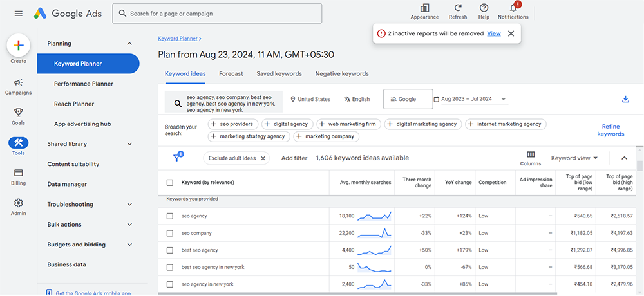The height and width of the screenshot is (296, 644).
Task: Add 'marketing company' suggestion
Action: pyautogui.click(x=326, y=136)
